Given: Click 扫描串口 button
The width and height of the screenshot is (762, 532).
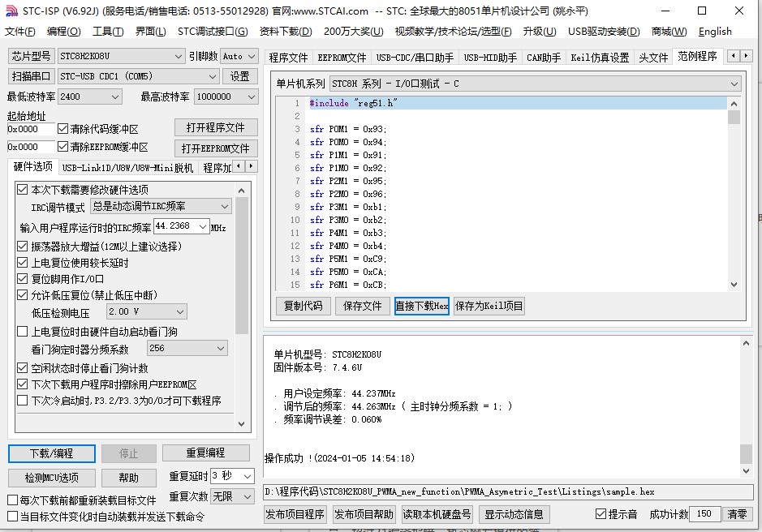Looking at the screenshot, I should click(x=31, y=76).
